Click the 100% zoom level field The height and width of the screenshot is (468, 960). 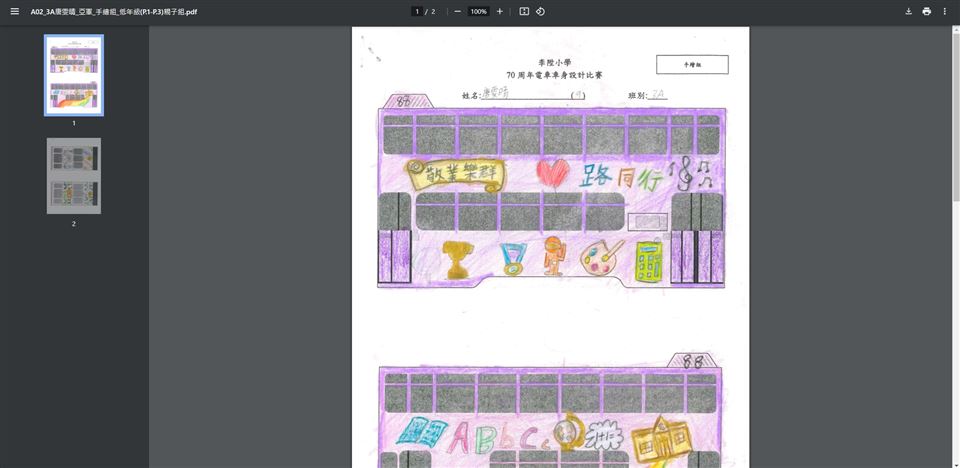pyautogui.click(x=479, y=12)
